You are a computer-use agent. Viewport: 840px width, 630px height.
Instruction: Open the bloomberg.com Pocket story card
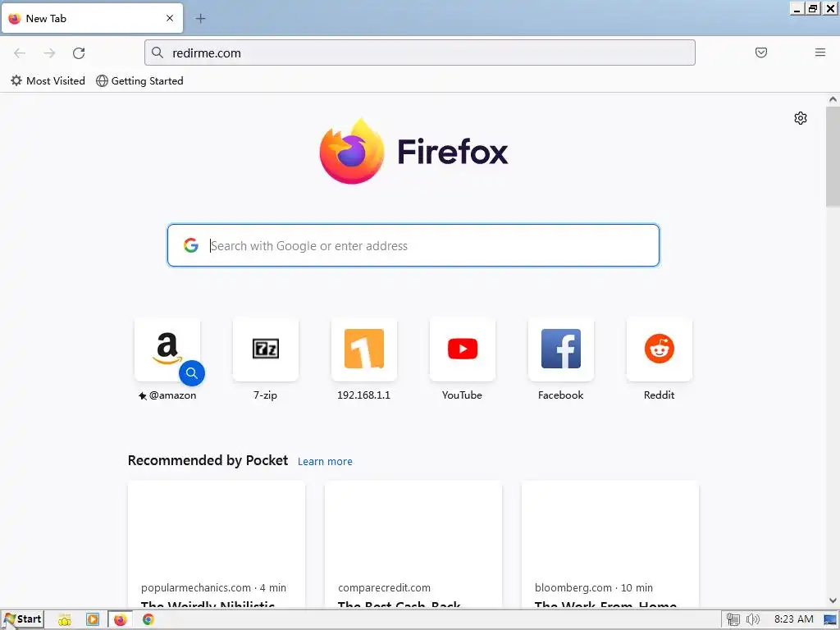(x=609, y=544)
